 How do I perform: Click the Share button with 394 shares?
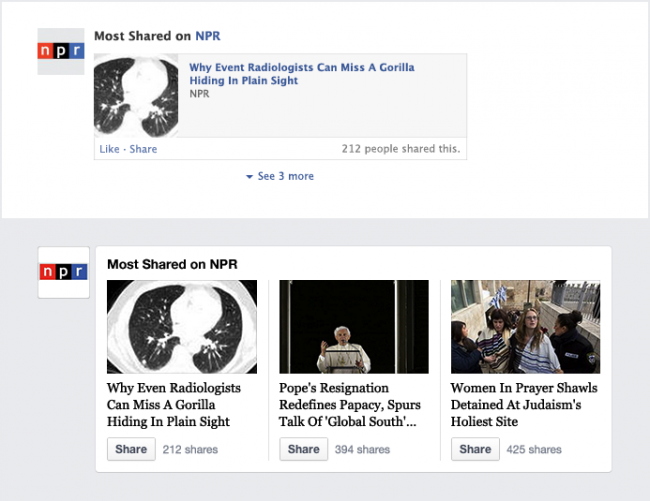click(x=303, y=449)
